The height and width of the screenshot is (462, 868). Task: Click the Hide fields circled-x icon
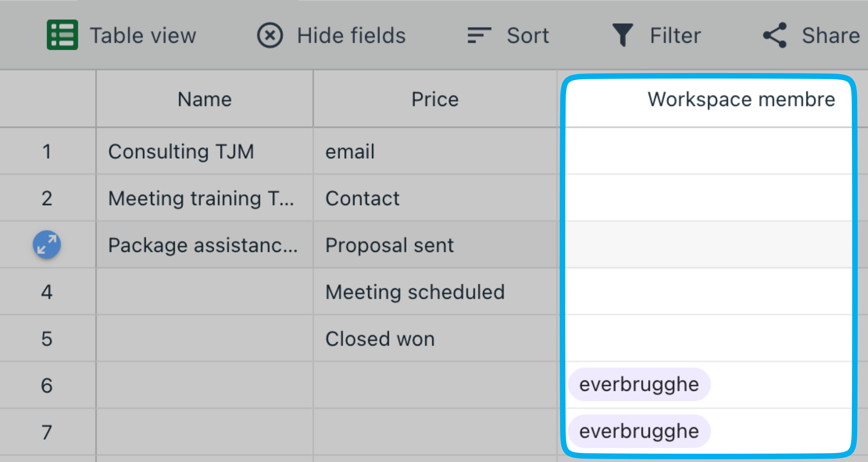270,35
